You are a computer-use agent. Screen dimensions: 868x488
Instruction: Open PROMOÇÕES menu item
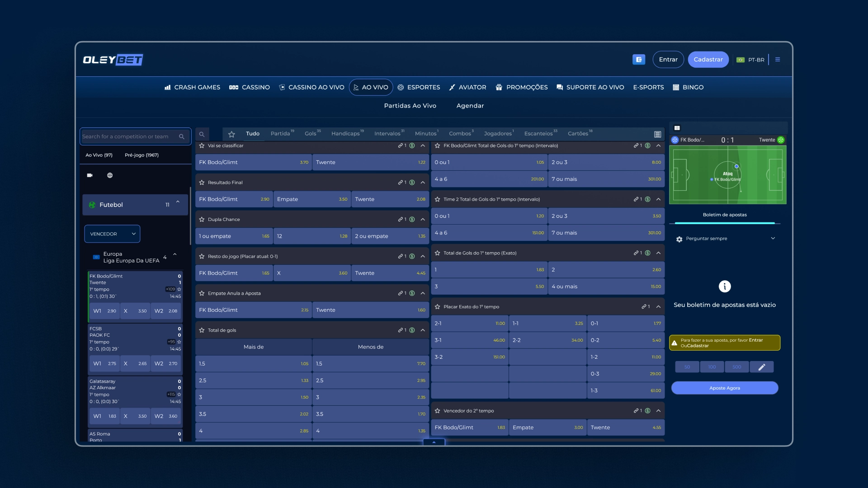coord(522,87)
